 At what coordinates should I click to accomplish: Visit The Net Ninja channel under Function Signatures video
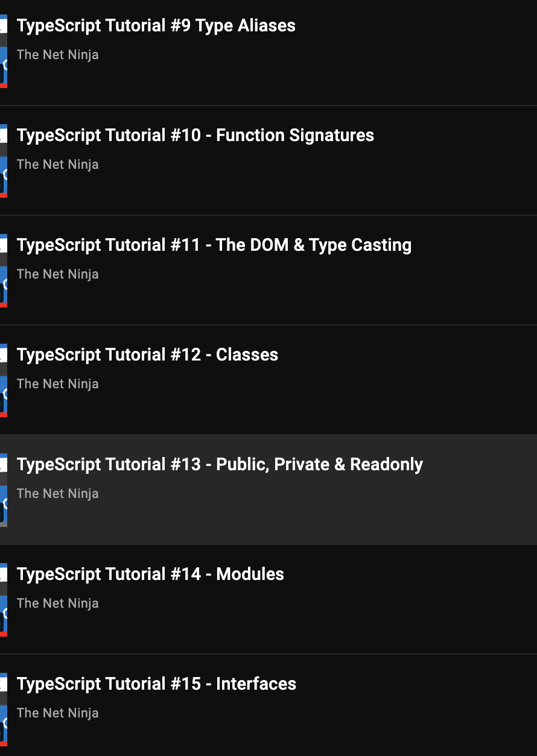[57, 164]
